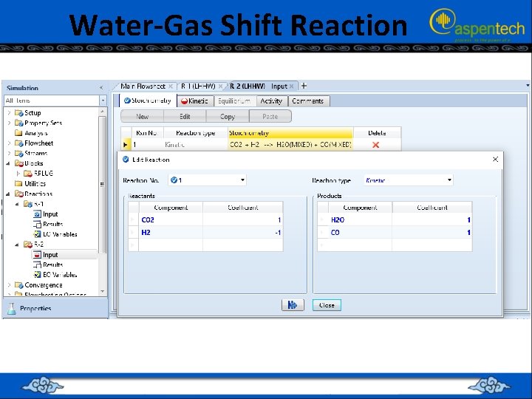Switch to the Comments tab

(308, 101)
